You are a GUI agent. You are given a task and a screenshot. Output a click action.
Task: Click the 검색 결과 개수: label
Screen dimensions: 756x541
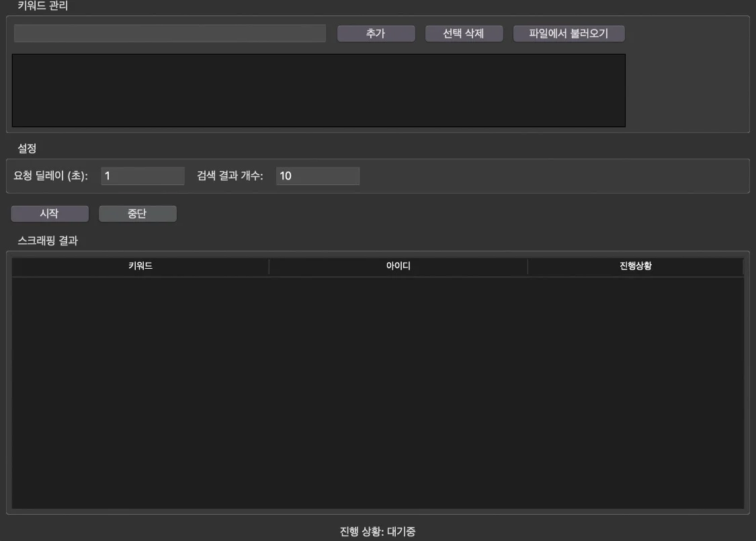230,176
